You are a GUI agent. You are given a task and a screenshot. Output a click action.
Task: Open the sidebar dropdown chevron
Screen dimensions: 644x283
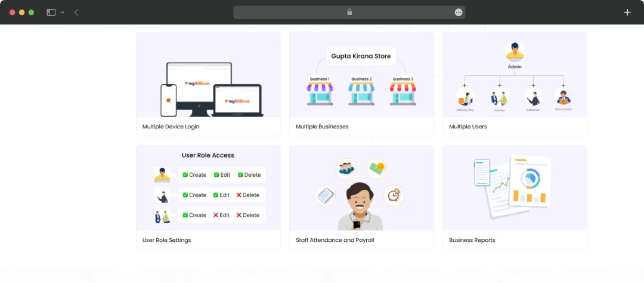[63, 13]
